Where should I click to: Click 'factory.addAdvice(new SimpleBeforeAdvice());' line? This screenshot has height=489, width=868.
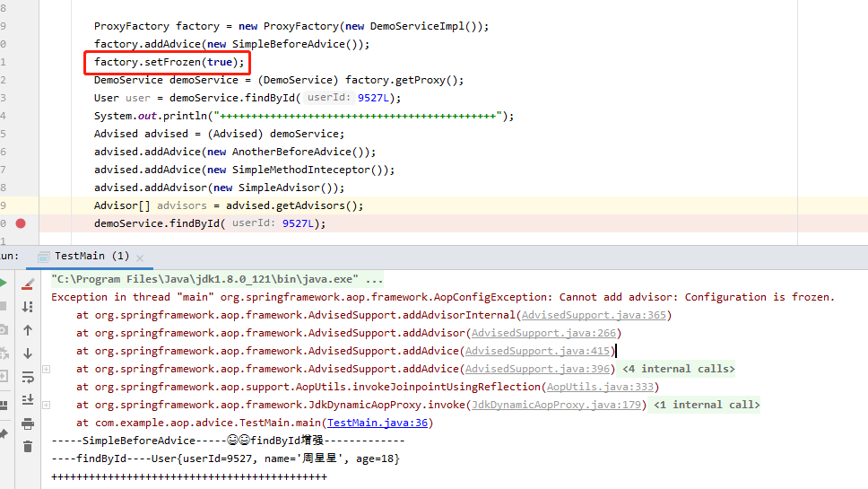[231, 44]
